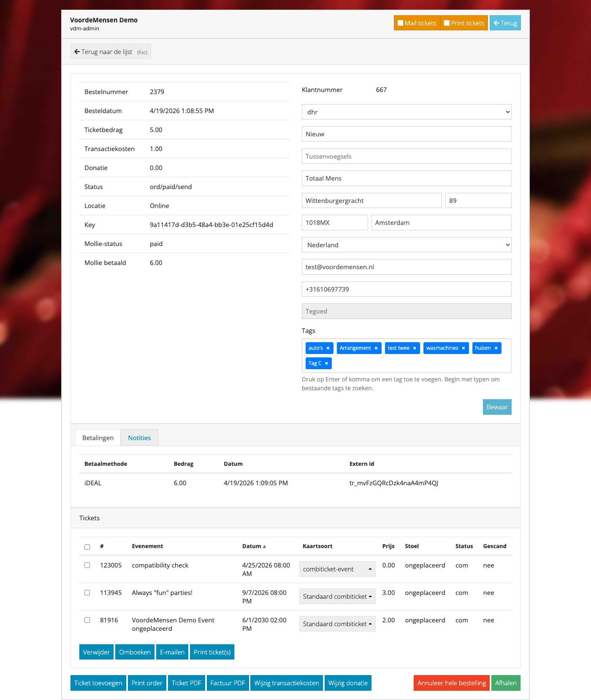Image resolution: width=591 pixels, height=700 pixels.
Task: Click the Terug arrow button in header
Action: pos(505,23)
